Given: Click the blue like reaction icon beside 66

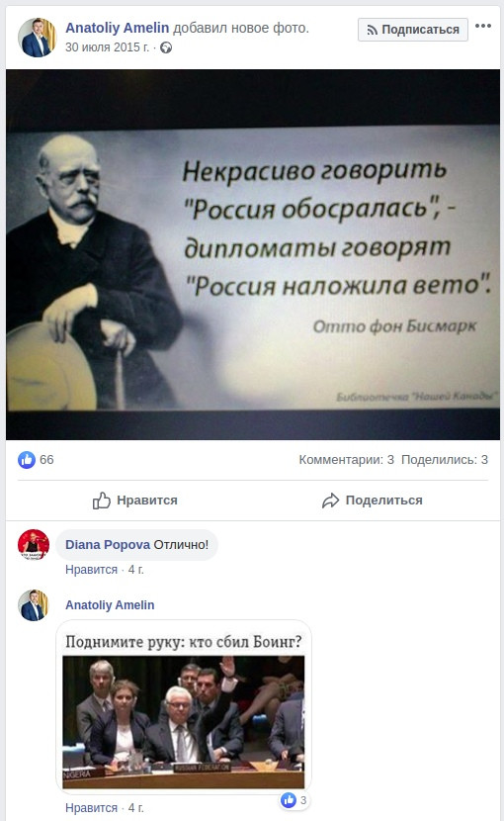Looking at the screenshot, I should (27, 460).
